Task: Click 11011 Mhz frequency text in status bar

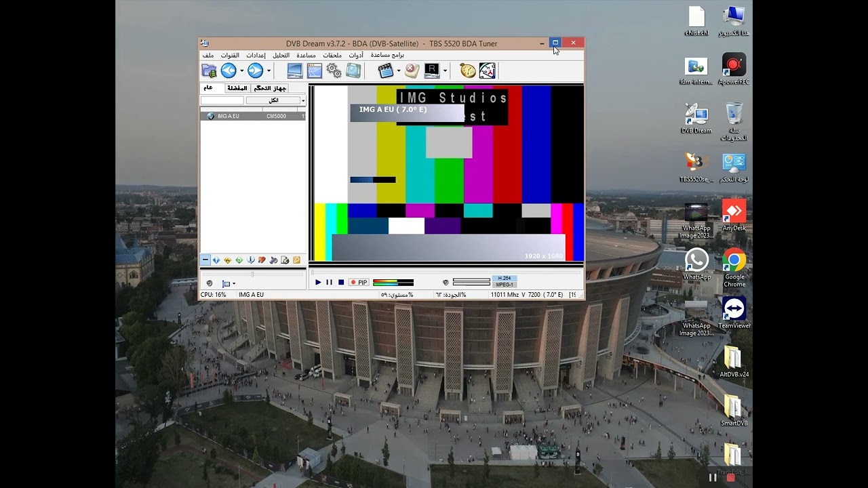Action: [x=505, y=295]
